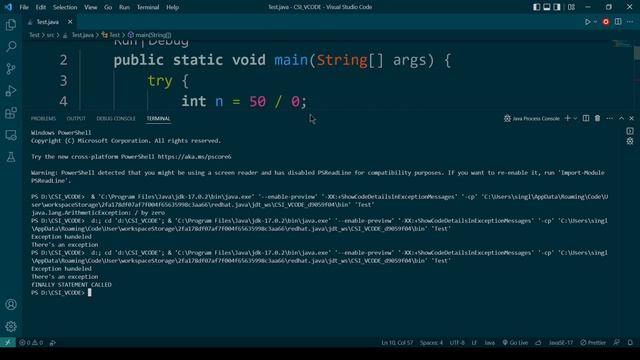The image size is (640, 360).
Task: Create a new terminal with plus icon
Action: (567, 118)
